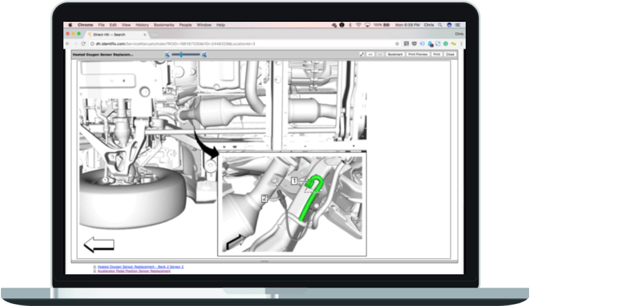Toggle Bluetooth via its menu bar icon
This screenshot has width=644, height=306.
point(350,24)
